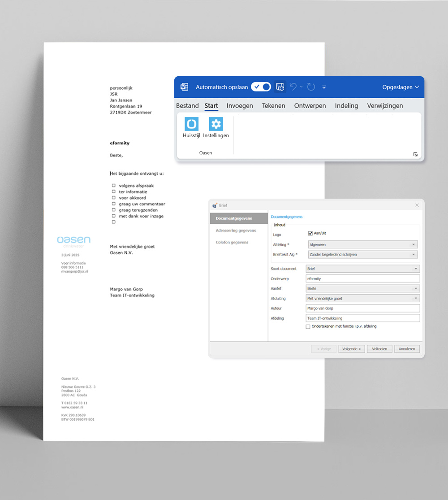Click the Undo arrow icon
The height and width of the screenshot is (500, 448).
click(293, 87)
